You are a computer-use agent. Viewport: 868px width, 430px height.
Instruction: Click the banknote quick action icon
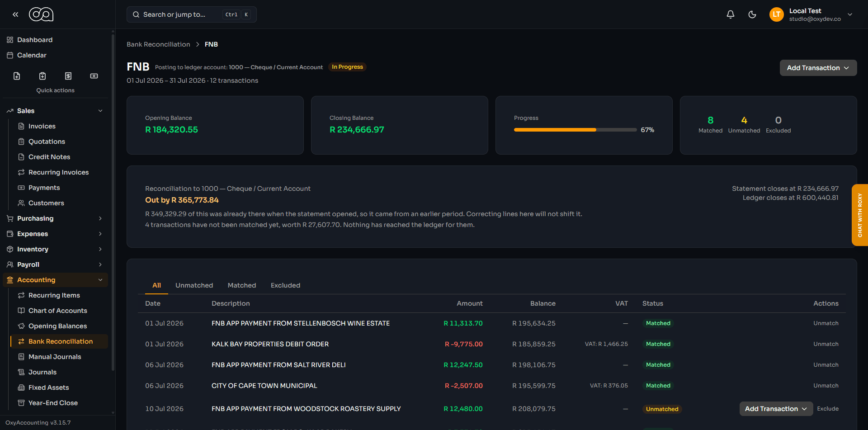click(94, 76)
